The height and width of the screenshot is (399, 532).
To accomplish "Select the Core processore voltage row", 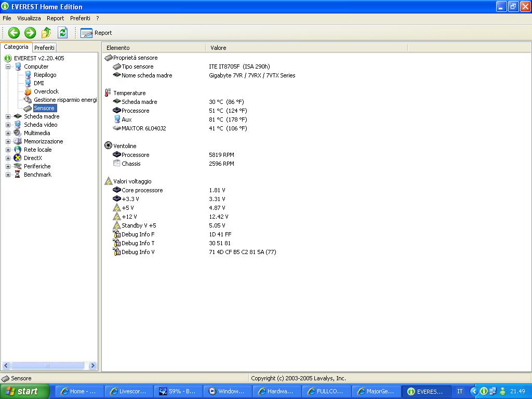I will click(x=142, y=190).
